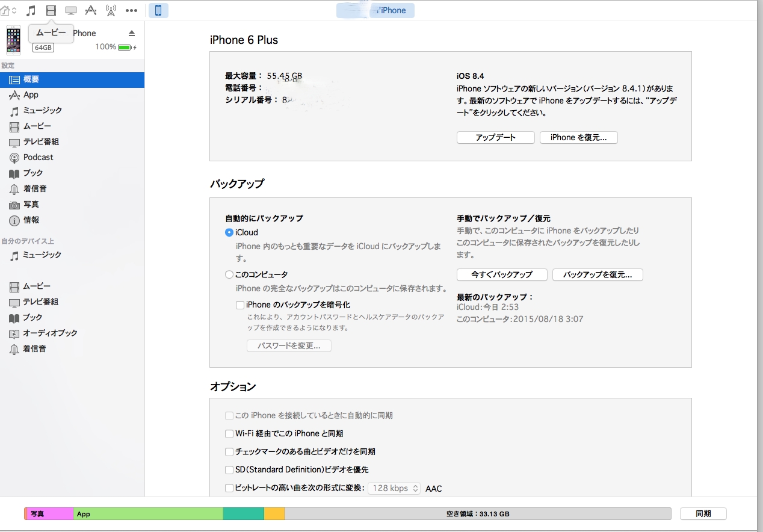Enable チェックマークのある曲とビデオだけを同期
The height and width of the screenshot is (532, 763).
(229, 452)
